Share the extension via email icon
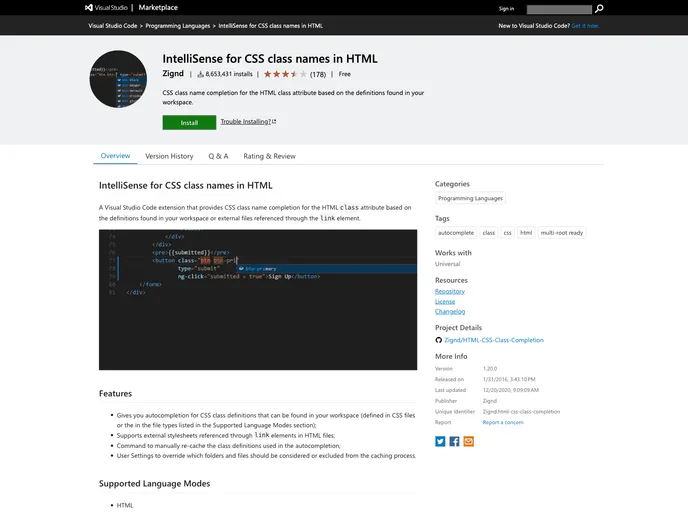Viewport: 688px width, 512px height. click(x=469, y=441)
